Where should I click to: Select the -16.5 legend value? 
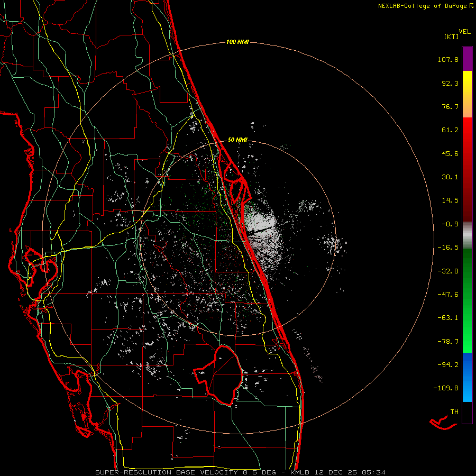coord(448,248)
